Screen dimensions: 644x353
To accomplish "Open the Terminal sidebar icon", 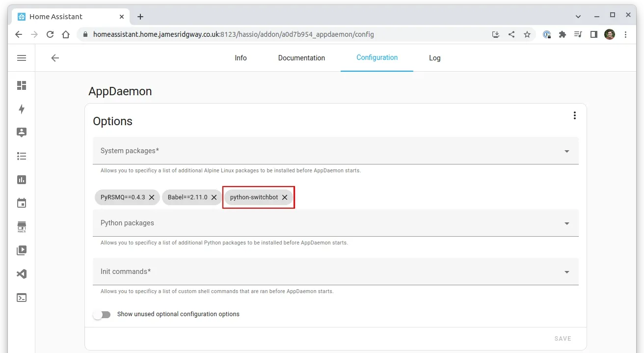I will coord(22,298).
